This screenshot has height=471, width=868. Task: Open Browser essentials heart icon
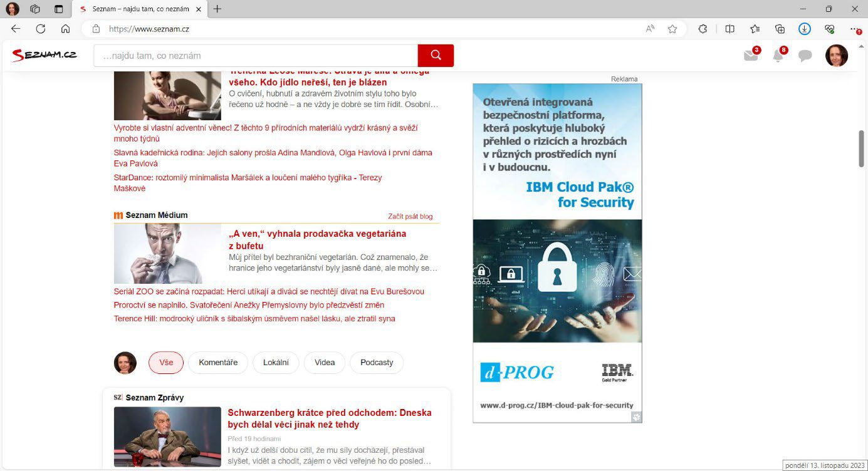tap(829, 29)
